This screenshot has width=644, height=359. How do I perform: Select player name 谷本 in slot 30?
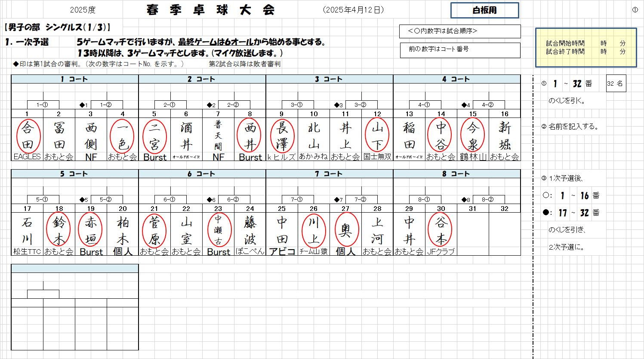point(441,230)
